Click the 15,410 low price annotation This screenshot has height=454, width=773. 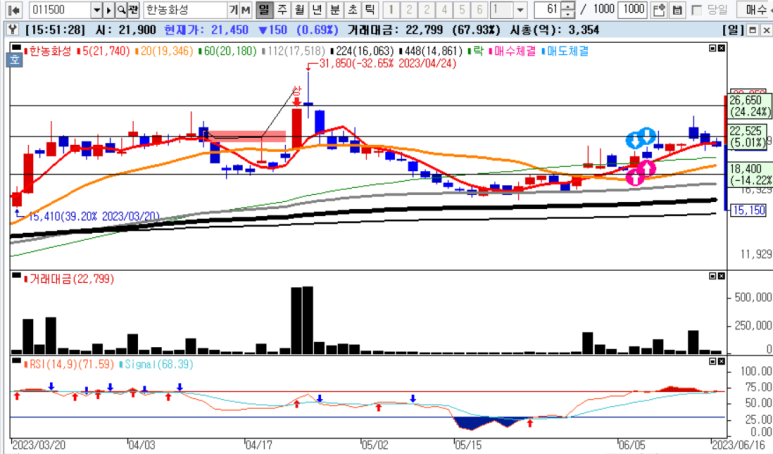click(x=94, y=216)
